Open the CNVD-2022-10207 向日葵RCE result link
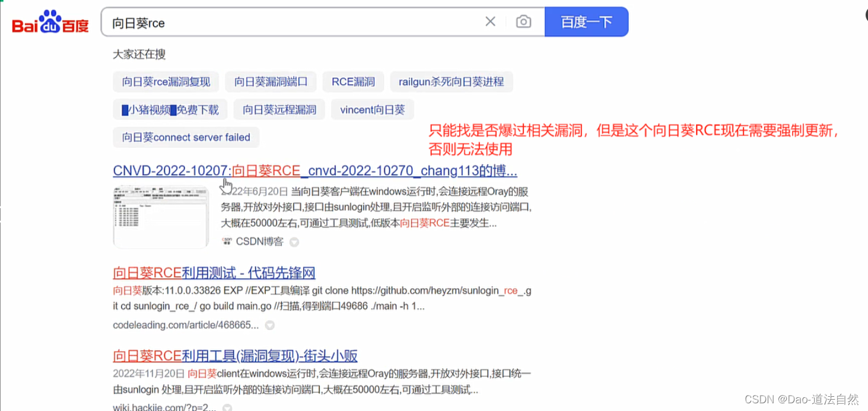The height and width of the screenshot is (411, 868). (x=315, y=171)
